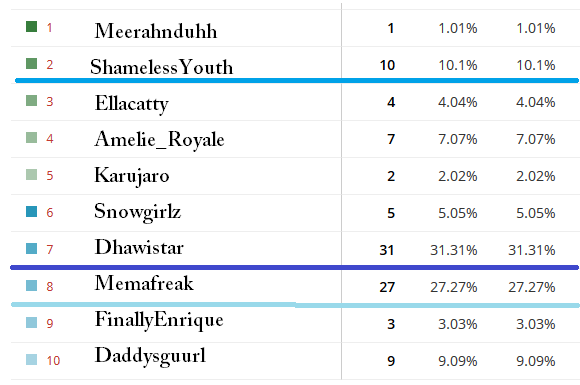This screenshot has height=385, width=580.
Task: Click the name Dhawistar in the table
Action: [x=139, y=247]
